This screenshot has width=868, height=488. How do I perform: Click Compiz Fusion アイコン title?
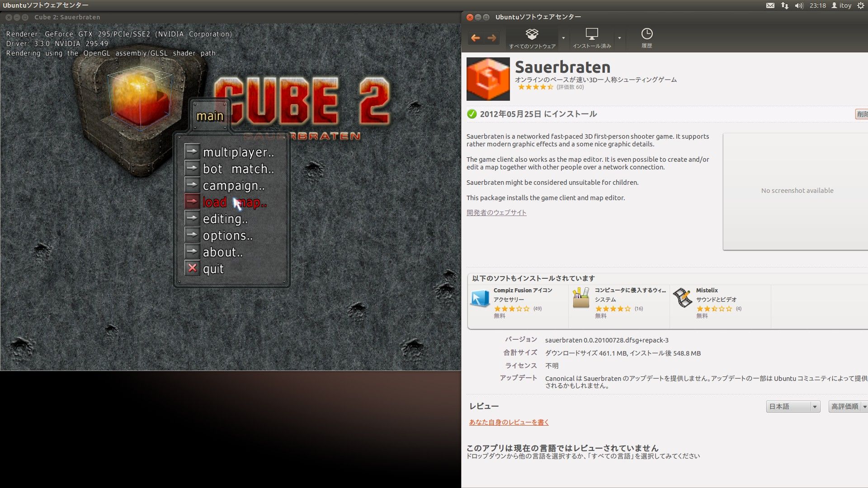pos(523,291)
